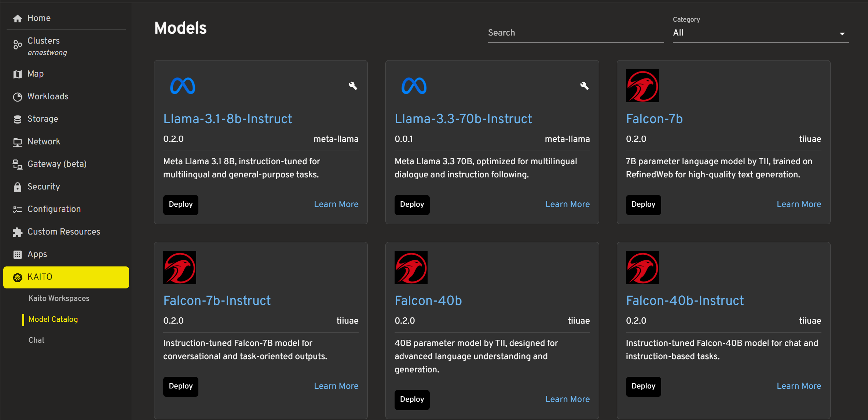Select Model Catalog sub-item

pyautogui.click(x=53, y=319)
